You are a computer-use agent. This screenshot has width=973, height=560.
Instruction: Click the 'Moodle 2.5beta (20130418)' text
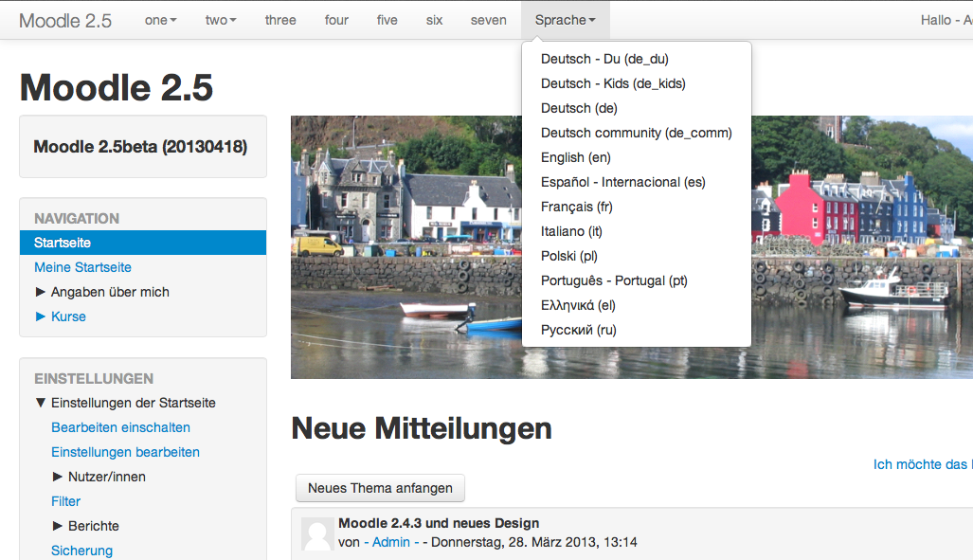pos(140,147)
